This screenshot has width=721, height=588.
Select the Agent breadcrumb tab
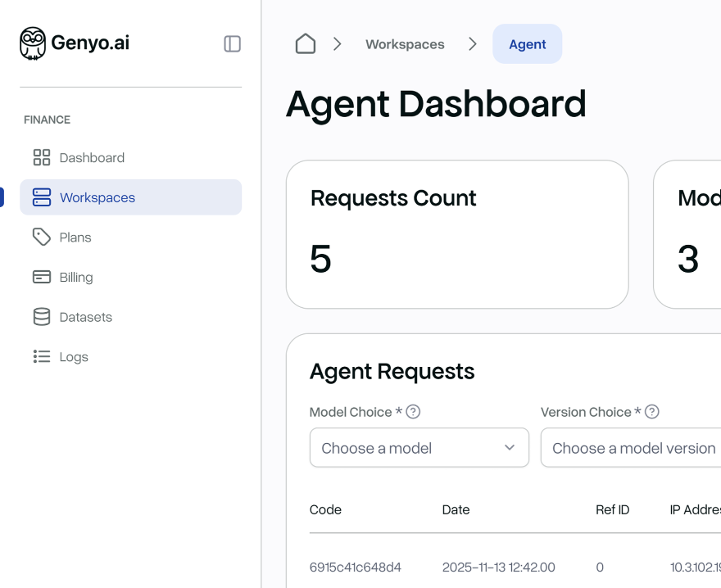(527, 43)
